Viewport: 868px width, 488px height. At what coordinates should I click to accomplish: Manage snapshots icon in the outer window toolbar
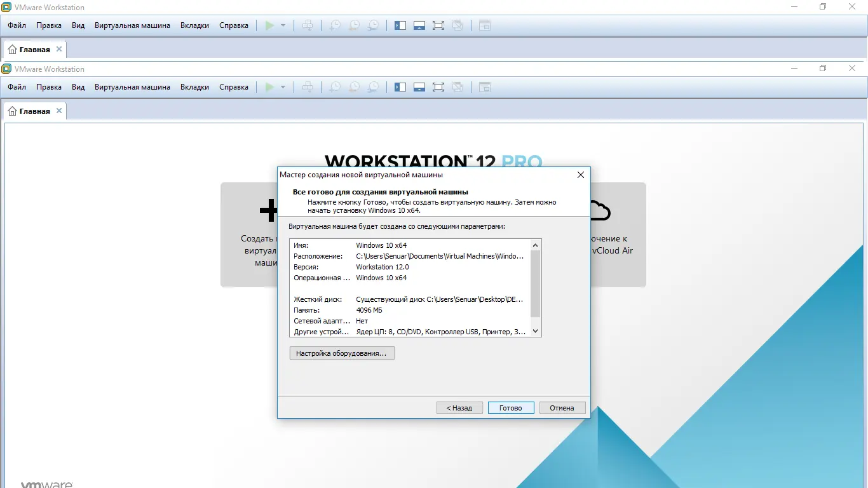coord(374,25)
